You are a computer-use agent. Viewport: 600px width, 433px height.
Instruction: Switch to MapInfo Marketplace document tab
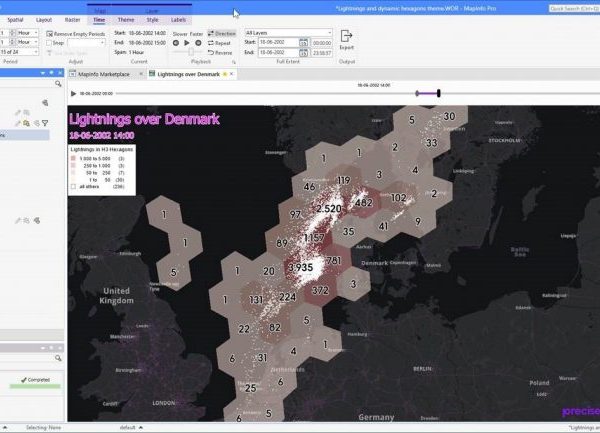click(104, 74)
